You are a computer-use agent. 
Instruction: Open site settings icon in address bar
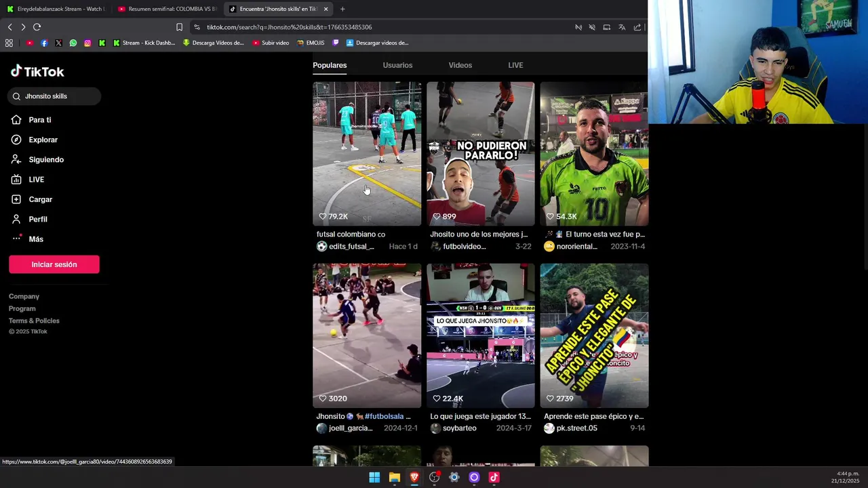[x=197, y=27]
